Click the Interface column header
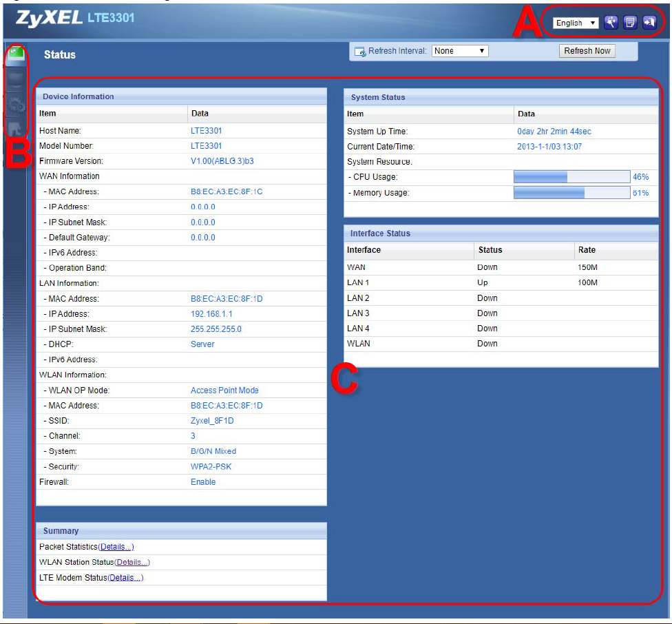 [364, 250]
